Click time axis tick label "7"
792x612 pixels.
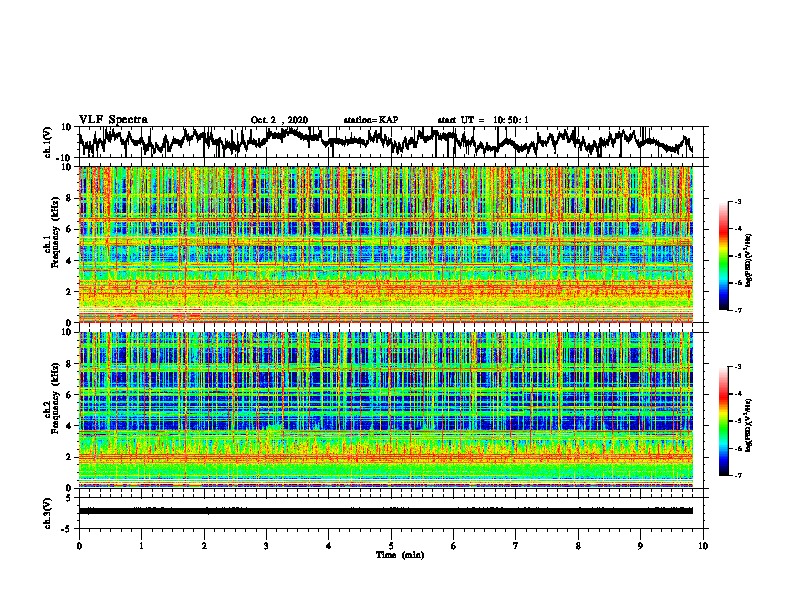pyautogui.click(x=516, y=546)
